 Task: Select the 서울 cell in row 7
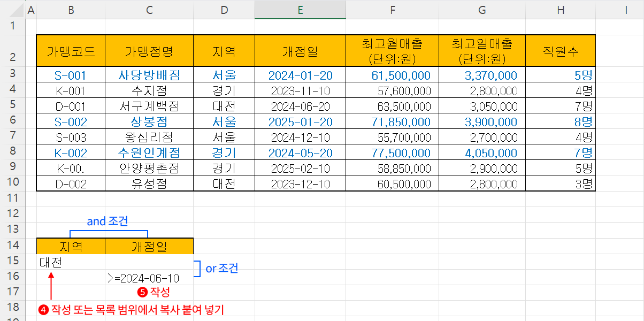click(224, 136)
